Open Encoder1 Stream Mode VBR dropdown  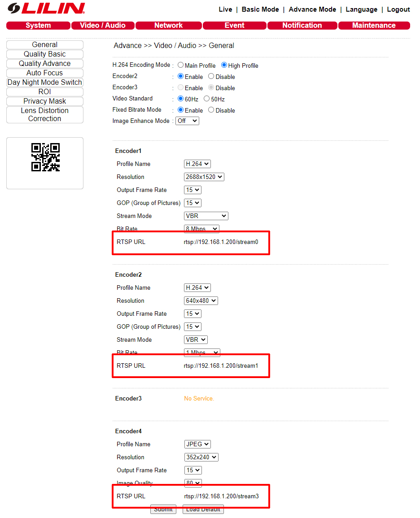(x=206, y=216)
